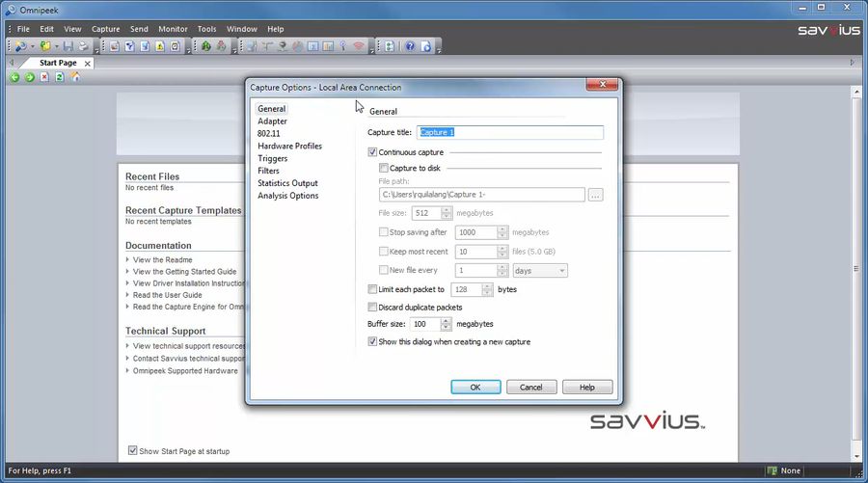Check the Keep most recent option

pos(383,252)
